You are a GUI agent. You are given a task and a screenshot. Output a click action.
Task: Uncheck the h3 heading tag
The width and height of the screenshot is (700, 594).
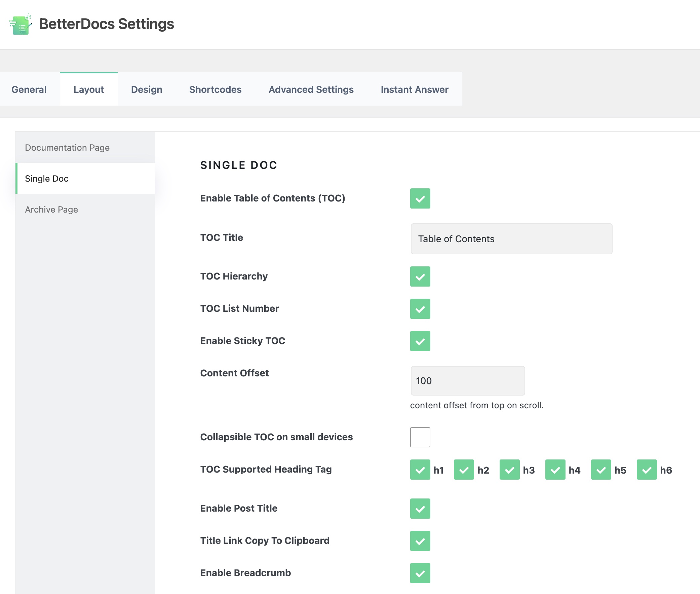click(x=509, y=470)
